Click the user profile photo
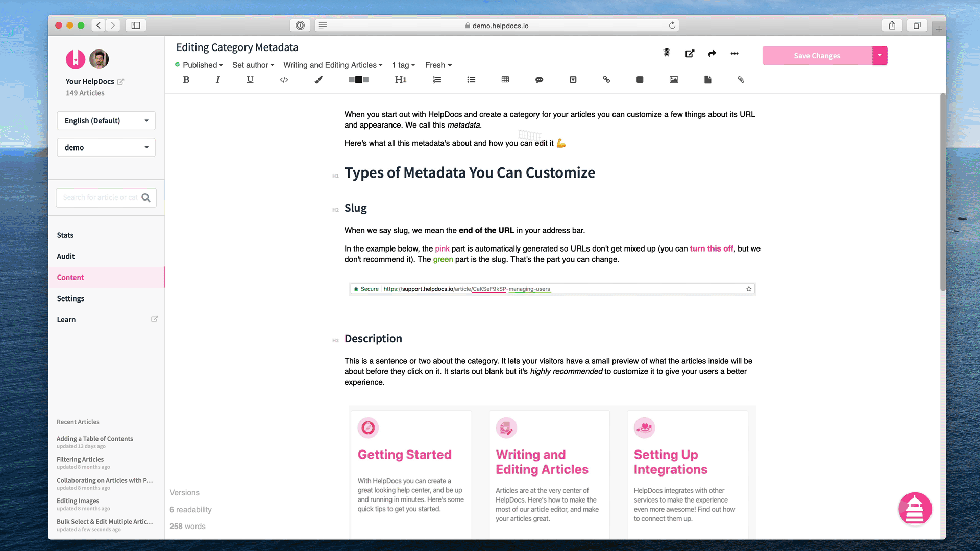The height and width of the screenshot is (551, 980). click(x=99, y=59)
